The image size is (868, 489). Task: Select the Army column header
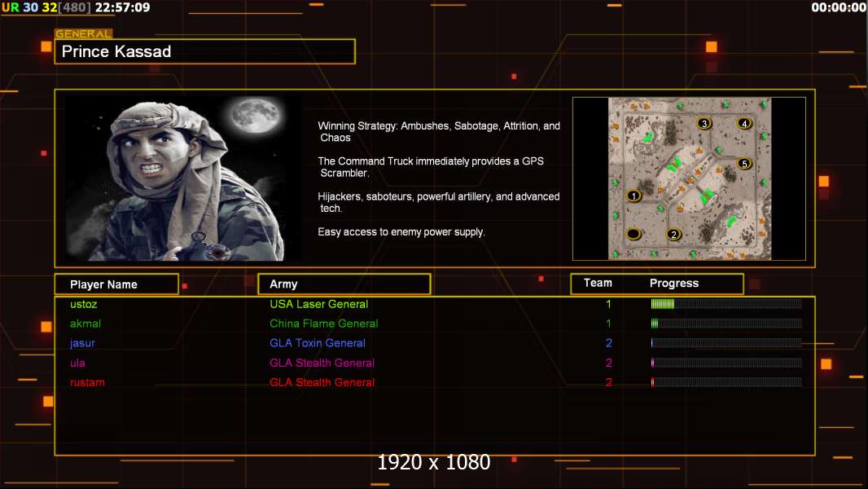(344, 284)
